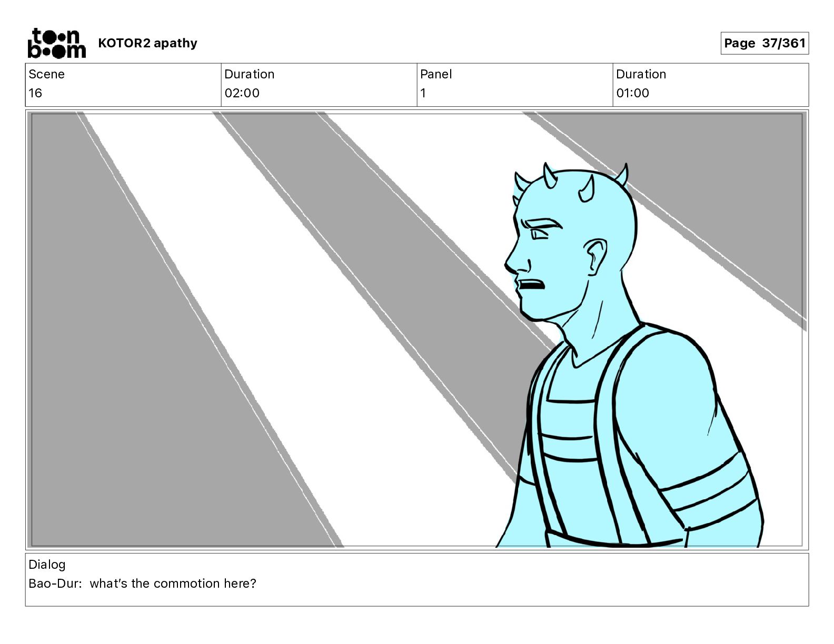Select the 'Scene' header label

click(46, 74)
